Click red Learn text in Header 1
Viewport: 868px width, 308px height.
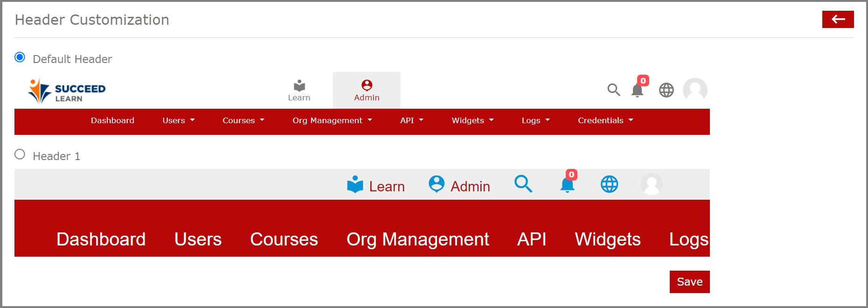pos(387,187)
